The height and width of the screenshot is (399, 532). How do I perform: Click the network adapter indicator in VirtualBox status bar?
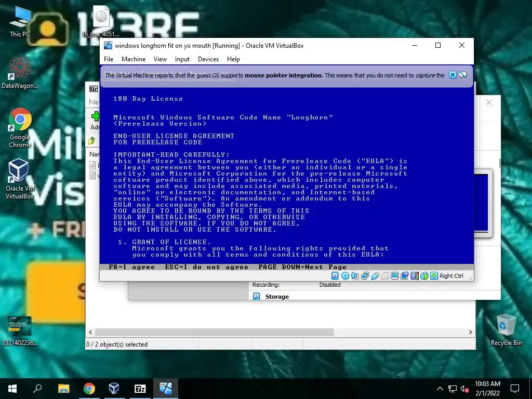click(365, 276)
